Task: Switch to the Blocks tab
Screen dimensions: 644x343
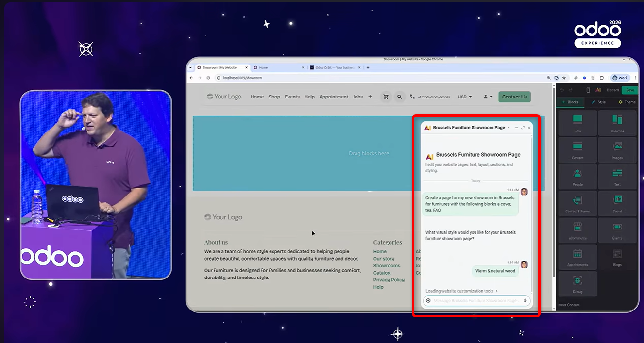Action: (570, 102)
